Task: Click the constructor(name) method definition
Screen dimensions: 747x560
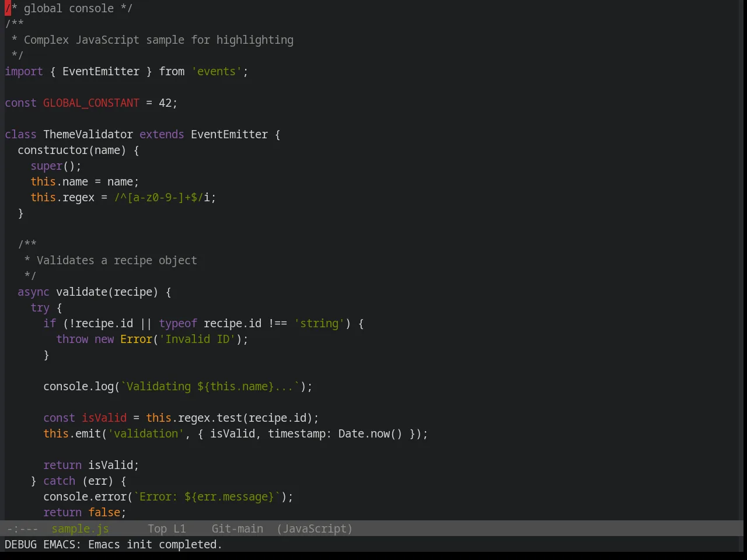Action: (72, 150)
